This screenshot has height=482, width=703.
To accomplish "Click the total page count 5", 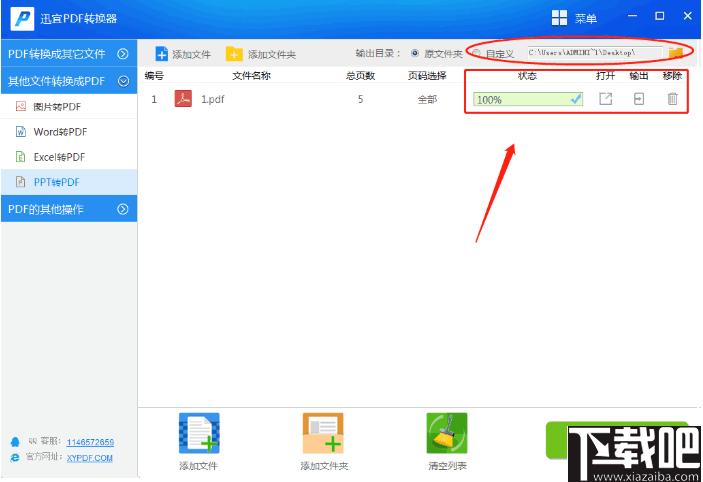I will [x=360, y=99].
